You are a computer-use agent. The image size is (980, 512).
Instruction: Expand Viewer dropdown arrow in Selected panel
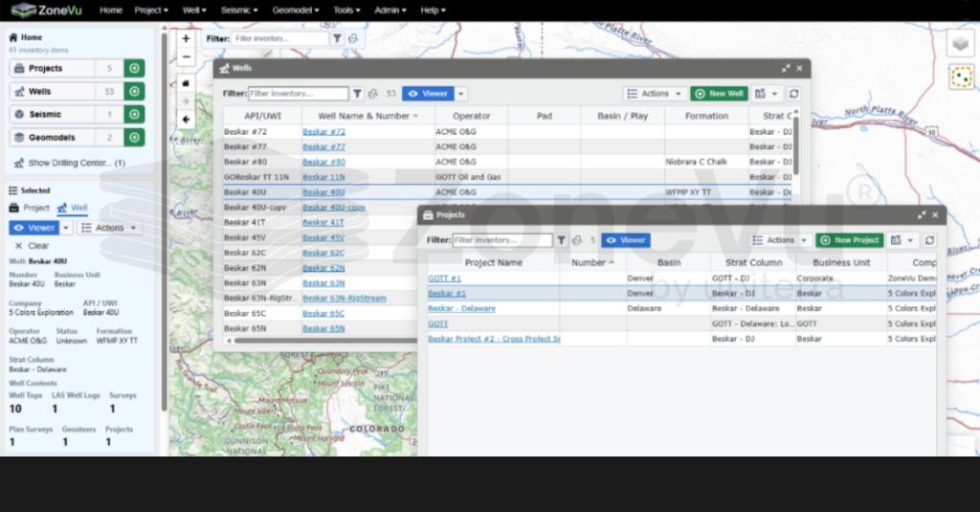pos(66,228)
